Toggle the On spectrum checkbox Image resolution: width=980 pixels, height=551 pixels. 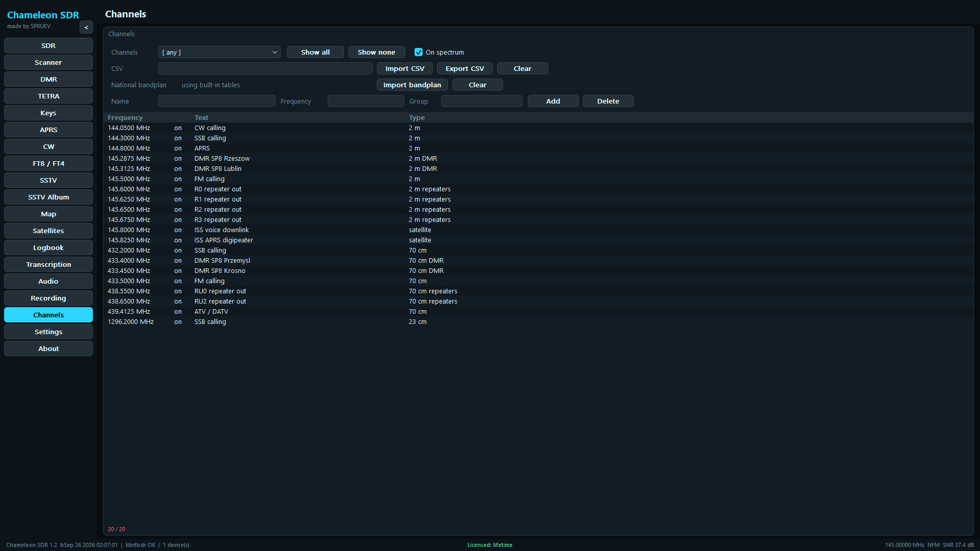pos(419,52)
